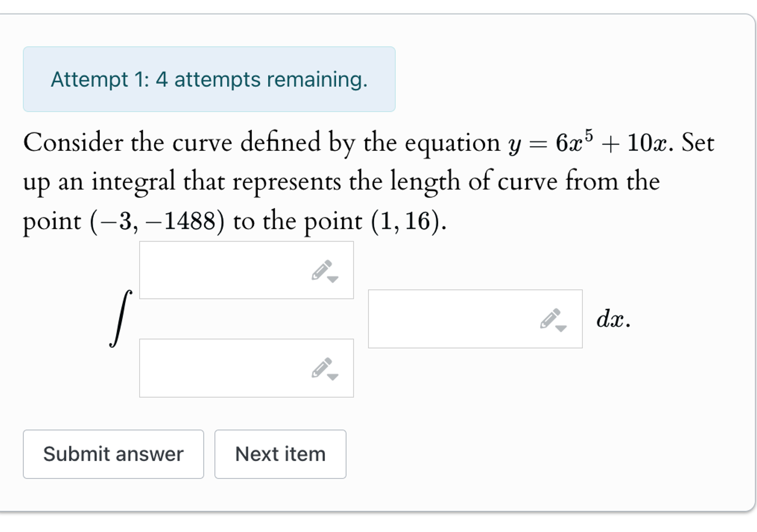757x532 pixels.
Task: Advance to the next problem via Next item
Action: (x=280, y=454)
